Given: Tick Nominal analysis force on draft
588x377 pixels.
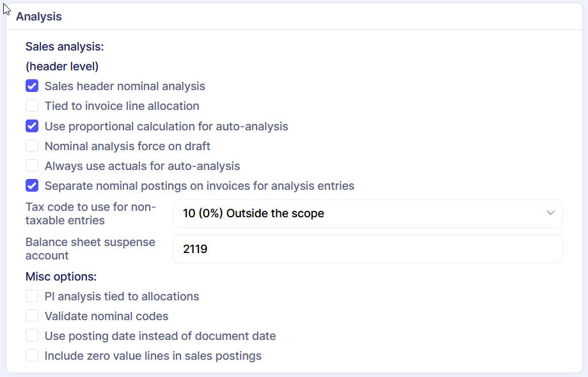Looking at the screenshot, I should [x=32, y=146].
